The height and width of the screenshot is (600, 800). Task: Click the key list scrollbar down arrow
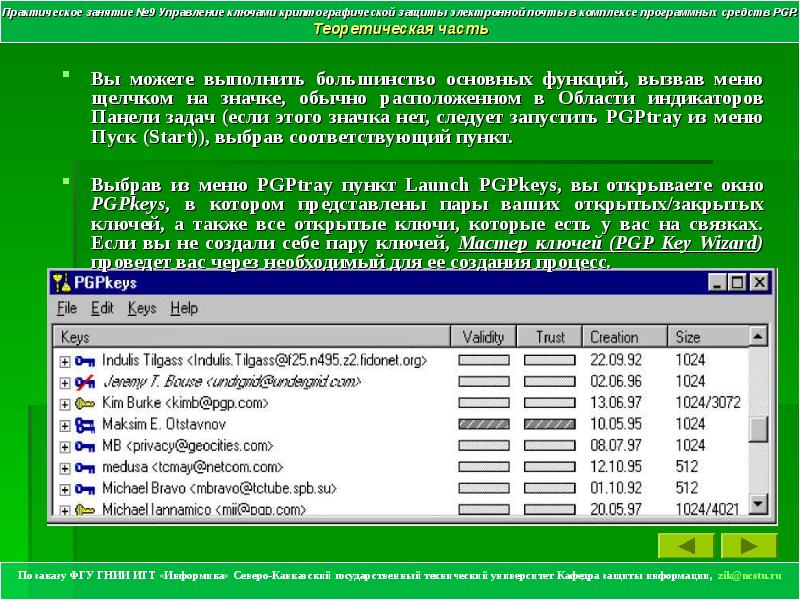758,504
